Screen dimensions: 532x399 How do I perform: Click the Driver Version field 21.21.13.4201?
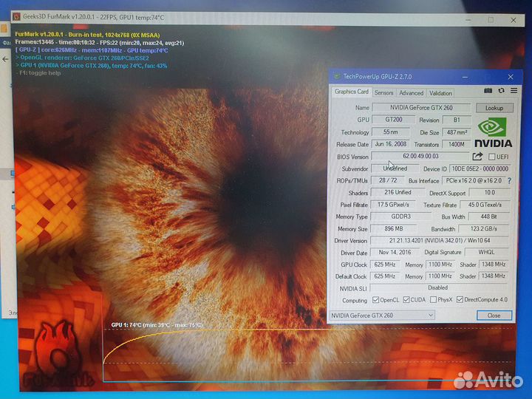point(440,241)
